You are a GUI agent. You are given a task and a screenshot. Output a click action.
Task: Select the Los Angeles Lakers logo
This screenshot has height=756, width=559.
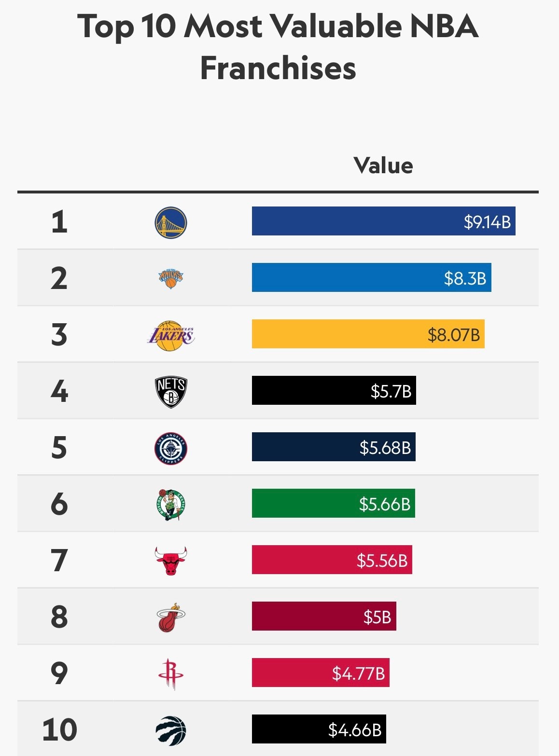[x=171, y=335]
